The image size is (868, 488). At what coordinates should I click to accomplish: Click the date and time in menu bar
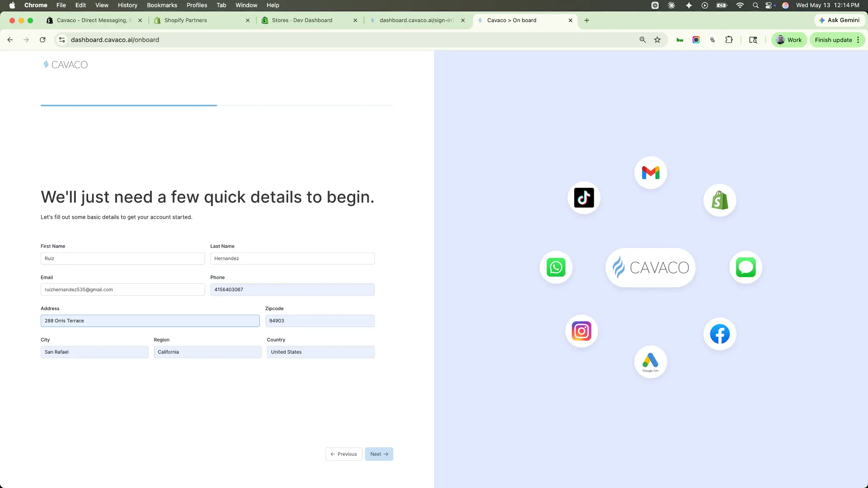(x=828, y=5)
